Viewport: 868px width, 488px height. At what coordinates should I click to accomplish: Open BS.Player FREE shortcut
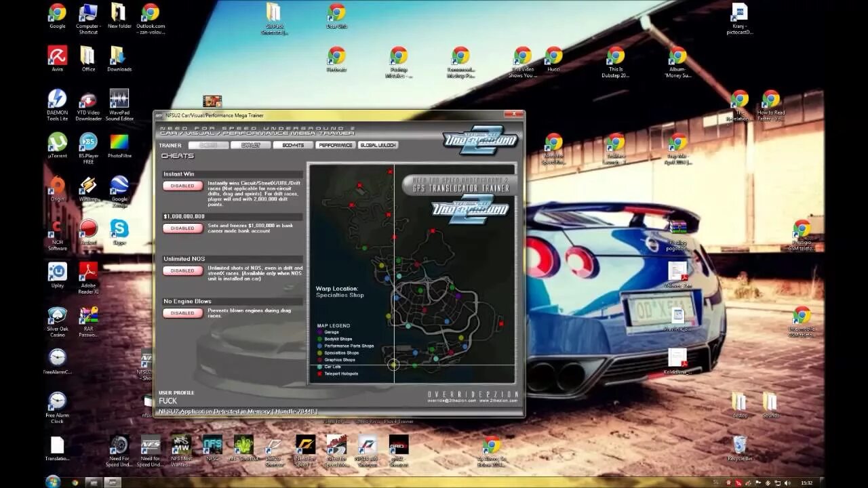tap(88, 148)
